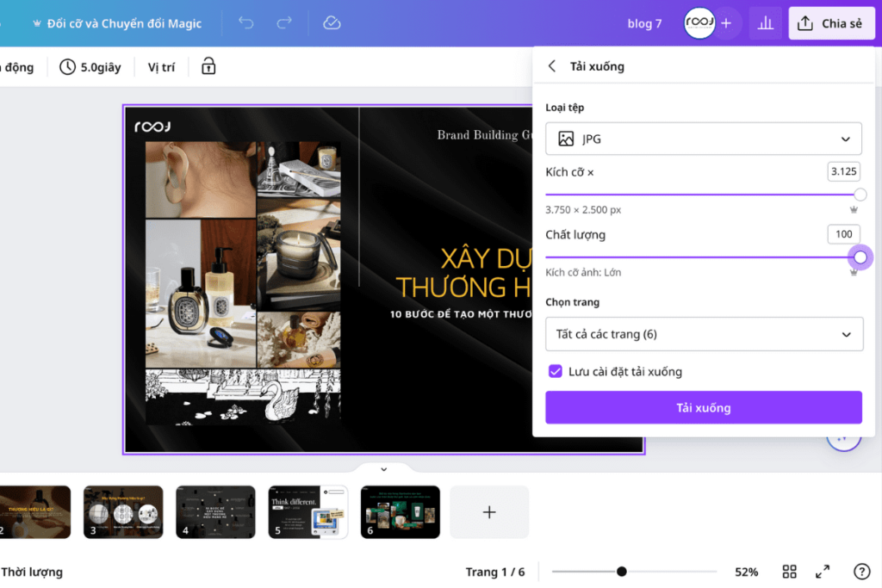The image size is (882, 588).
Task: Select page 6 thumbnail
Action: (400, 512)
